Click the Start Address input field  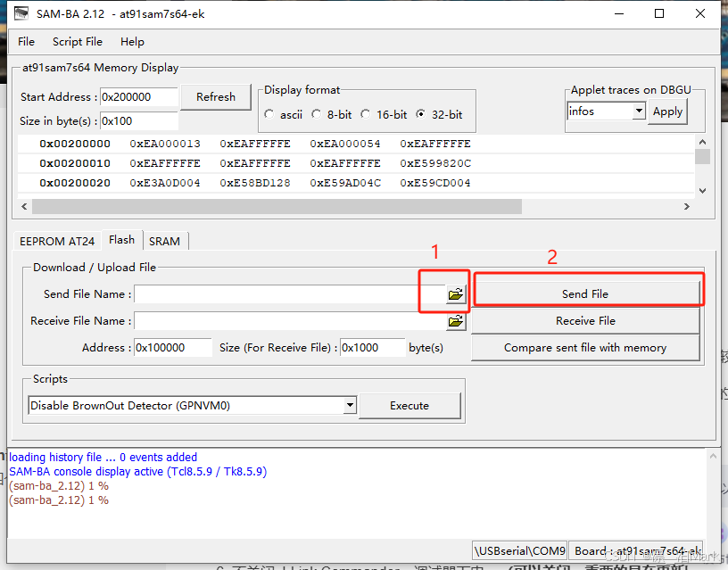pyautogui.click(x=139, y=97)
